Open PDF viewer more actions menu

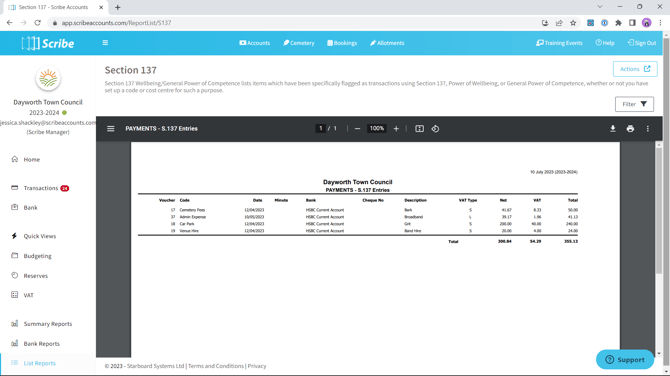coord(648,129)
